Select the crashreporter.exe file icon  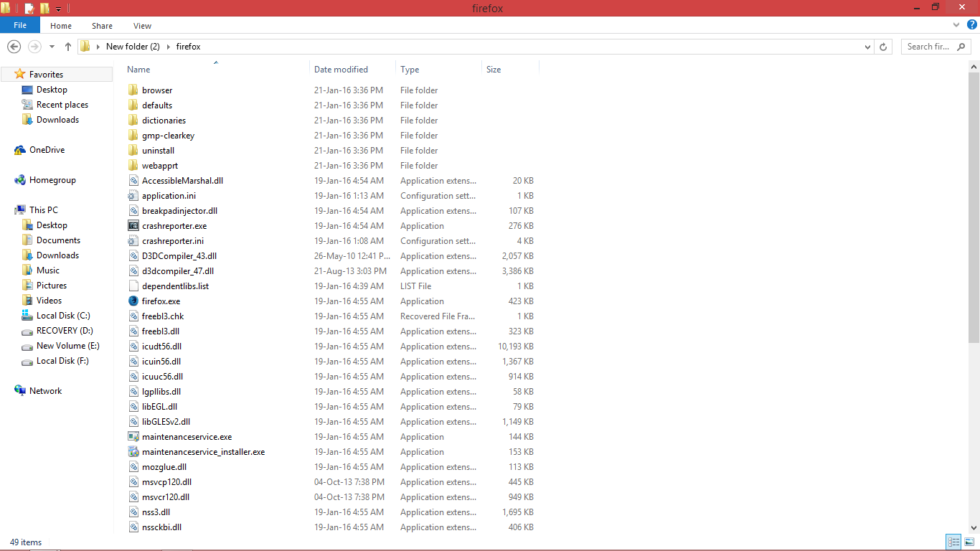(x=133, y=226)
